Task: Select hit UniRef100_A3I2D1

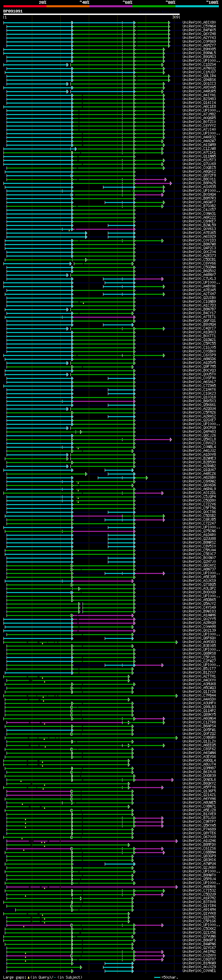Action: point(199,493)
